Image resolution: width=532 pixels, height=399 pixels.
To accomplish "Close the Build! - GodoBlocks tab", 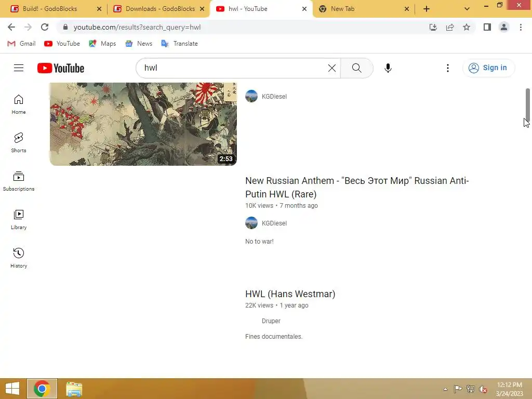I will click(x=99, y=9).
